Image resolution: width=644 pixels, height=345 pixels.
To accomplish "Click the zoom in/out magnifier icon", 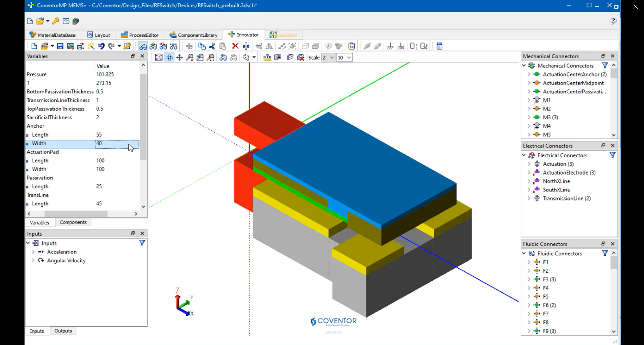I will (190, 57).
